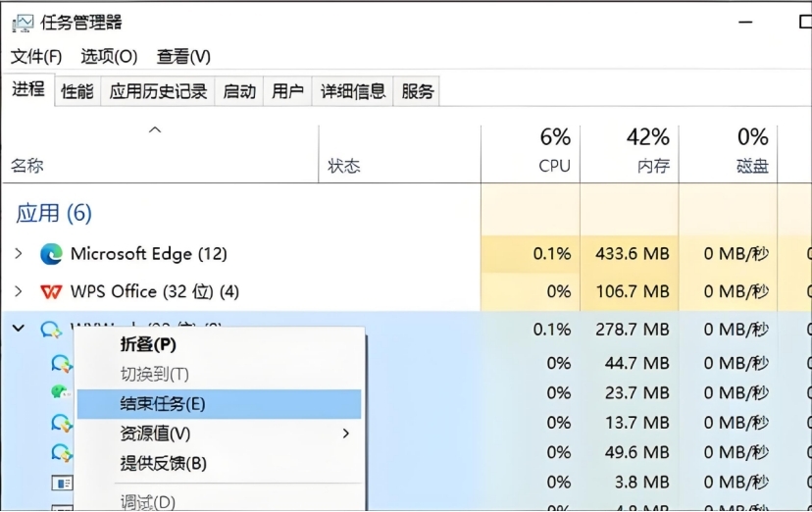Screen dimensions: 812x512
Task: Open the 选项(O) menu
Action: click(109, 57)
